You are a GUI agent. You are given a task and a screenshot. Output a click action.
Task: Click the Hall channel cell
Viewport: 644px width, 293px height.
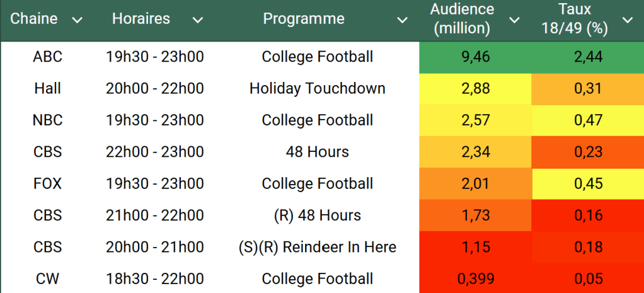click(48, 88)
